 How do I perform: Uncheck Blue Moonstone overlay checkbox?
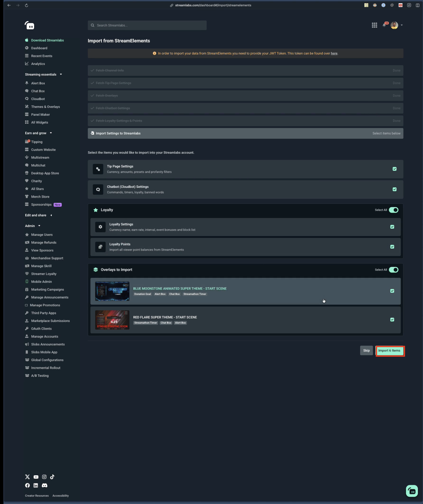[x=392, y=291]
